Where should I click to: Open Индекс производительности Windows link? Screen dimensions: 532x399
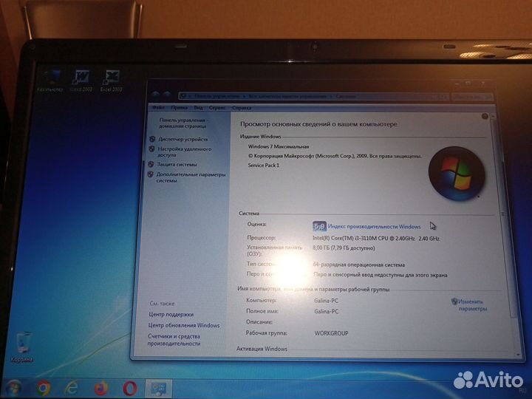374,226
